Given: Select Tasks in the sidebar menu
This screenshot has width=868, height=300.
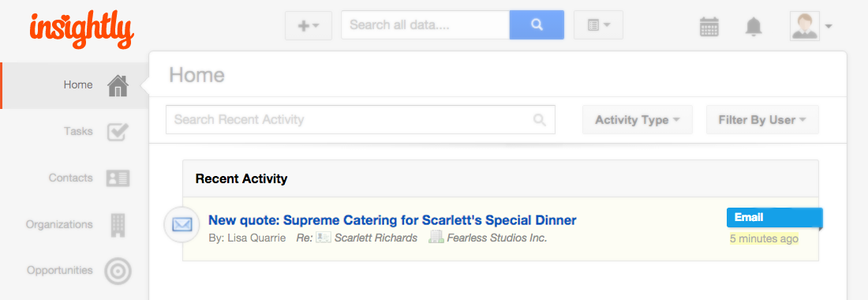Looking at the screenshot, I should [78, 132].
